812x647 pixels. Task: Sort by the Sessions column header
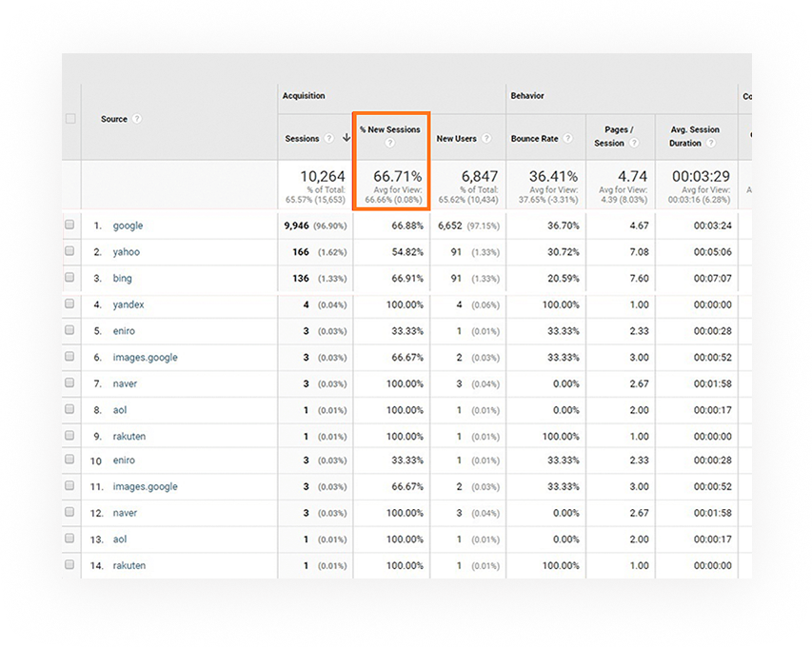pyautogui.click(x=302, y=139)
